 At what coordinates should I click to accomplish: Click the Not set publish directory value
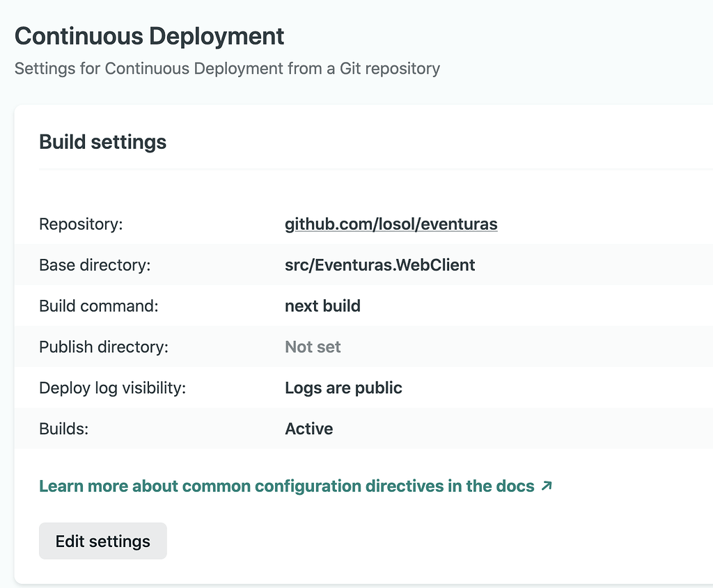[313, 347]
